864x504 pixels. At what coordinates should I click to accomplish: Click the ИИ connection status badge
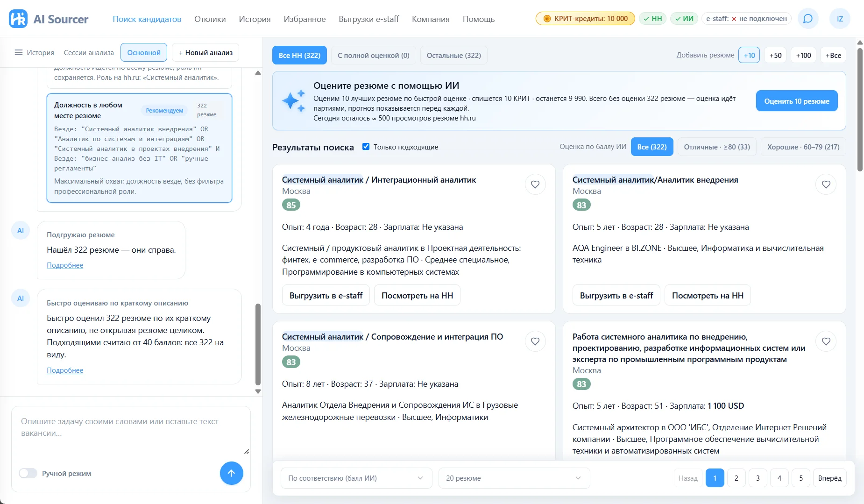pos(684,19)
